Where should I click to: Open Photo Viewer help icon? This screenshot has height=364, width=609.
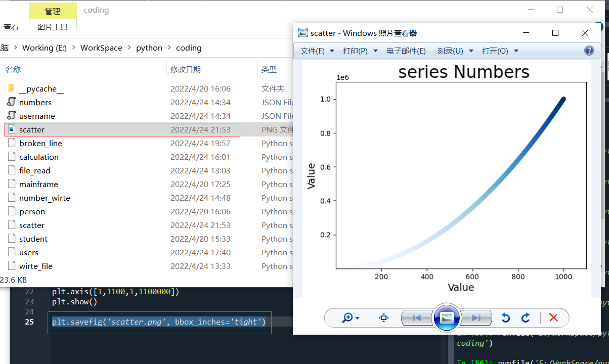[x=589, y=51]
